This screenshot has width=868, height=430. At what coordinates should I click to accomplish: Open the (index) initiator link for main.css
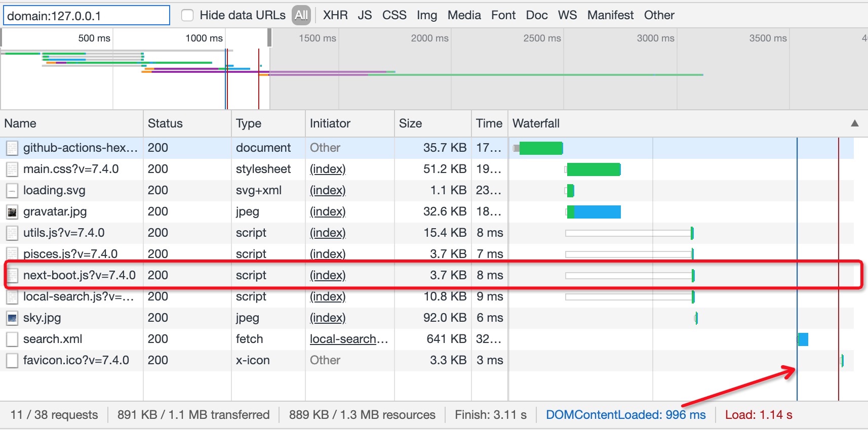[x=328, y=169]
